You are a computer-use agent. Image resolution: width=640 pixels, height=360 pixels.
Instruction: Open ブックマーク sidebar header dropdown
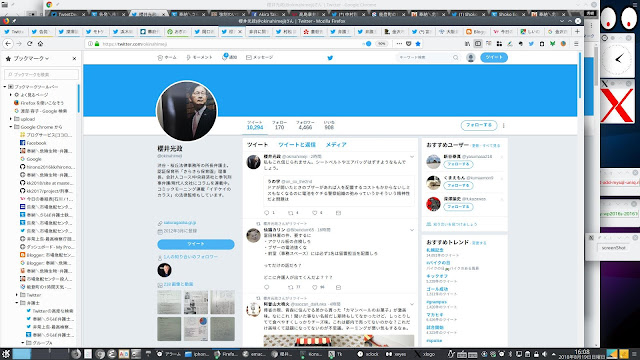coord(31,58)
